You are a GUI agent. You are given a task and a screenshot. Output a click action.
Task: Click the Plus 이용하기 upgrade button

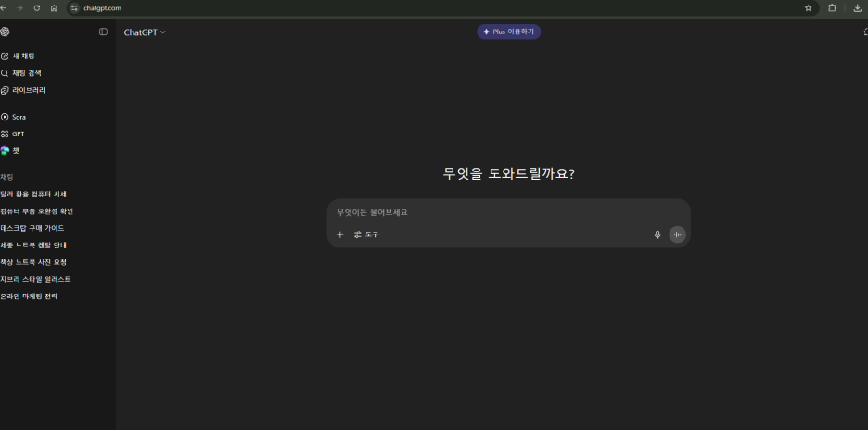click(x=509, y=32)
